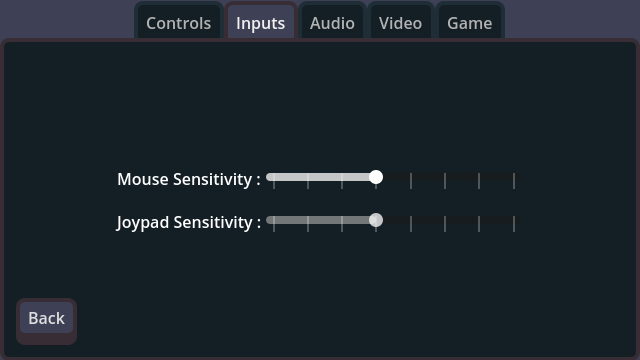Click the Back button
The height and width of the screenshot is (360, 640).
(47, 318)
